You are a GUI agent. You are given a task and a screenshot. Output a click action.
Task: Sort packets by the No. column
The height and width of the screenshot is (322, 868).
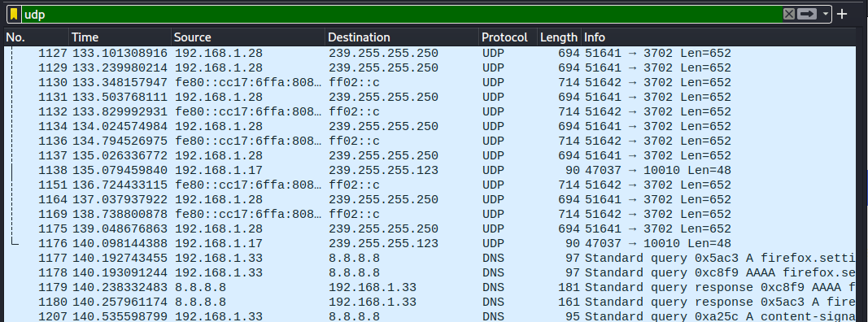click(x=37, y=37)
